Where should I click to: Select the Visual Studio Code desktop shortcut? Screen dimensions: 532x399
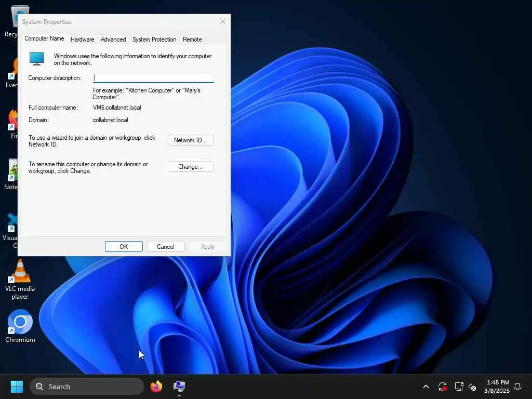click(x=10, y=231)
